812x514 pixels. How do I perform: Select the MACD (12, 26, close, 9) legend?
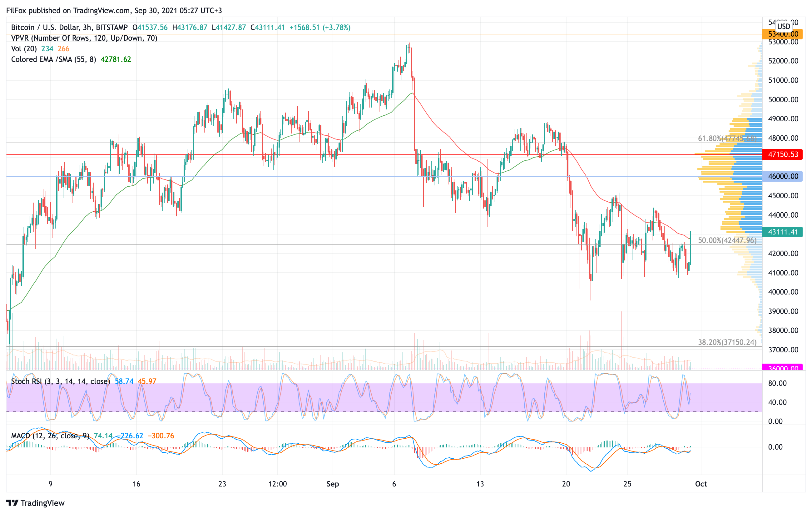[50, 436]
